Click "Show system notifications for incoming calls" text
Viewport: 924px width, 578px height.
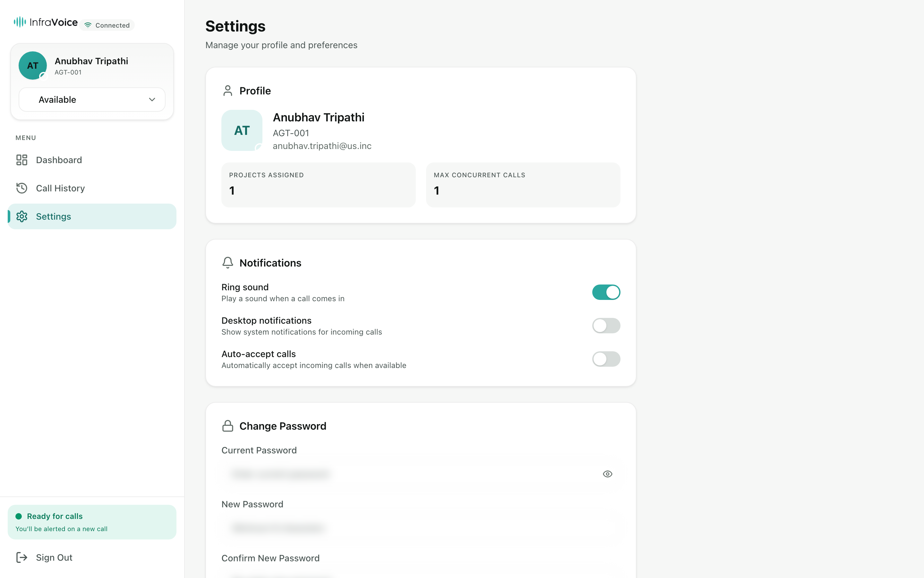302,332
